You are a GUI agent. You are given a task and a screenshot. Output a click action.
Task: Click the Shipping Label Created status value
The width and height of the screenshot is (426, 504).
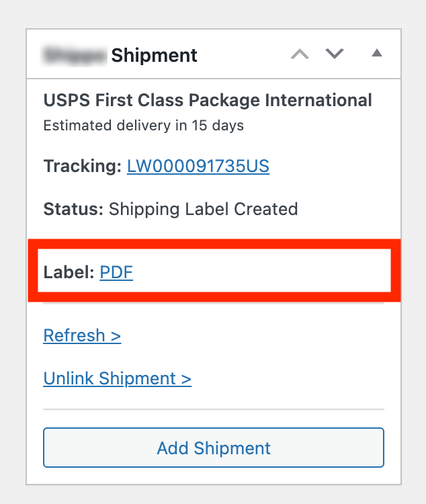click(203, 209)
